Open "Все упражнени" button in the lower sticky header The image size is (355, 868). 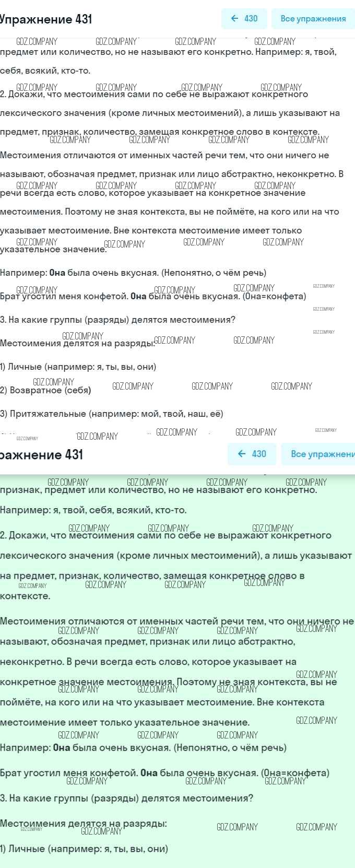(319, 454)
